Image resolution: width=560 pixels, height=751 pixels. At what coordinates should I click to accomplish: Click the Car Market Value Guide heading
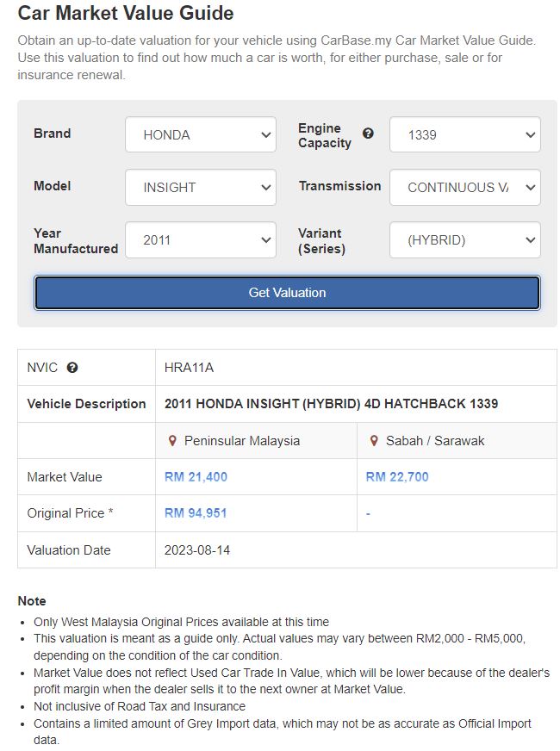pos(126,13)
